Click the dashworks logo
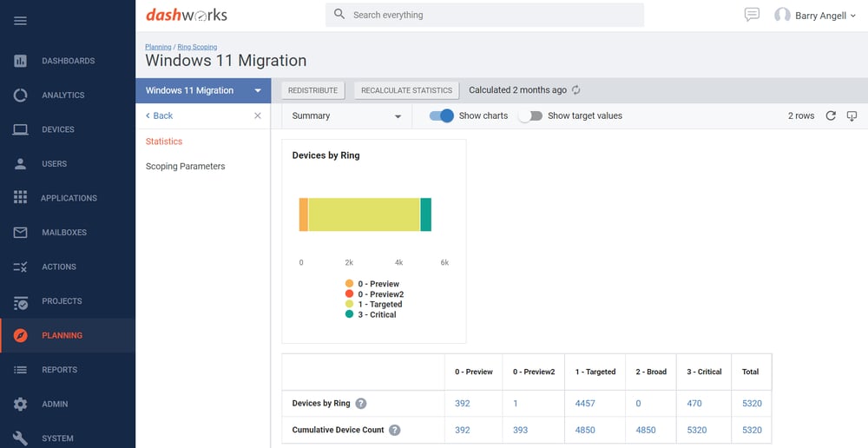 pos(187,15)
